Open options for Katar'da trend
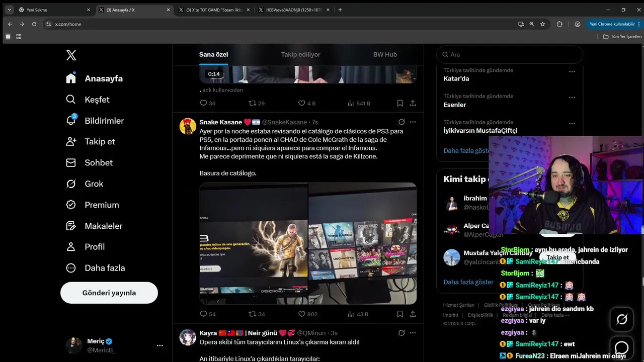644x362 pixels. [572, 71]
